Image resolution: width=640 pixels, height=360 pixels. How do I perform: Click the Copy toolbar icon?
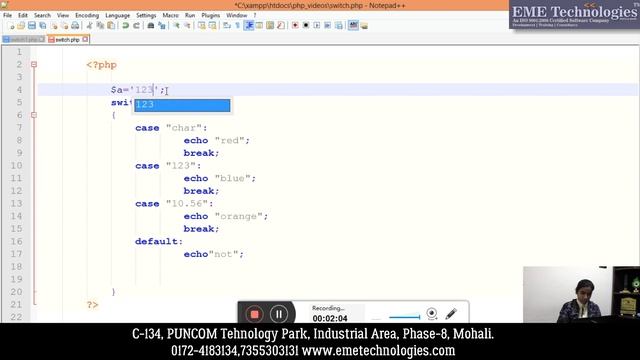[x=100, y=26]
